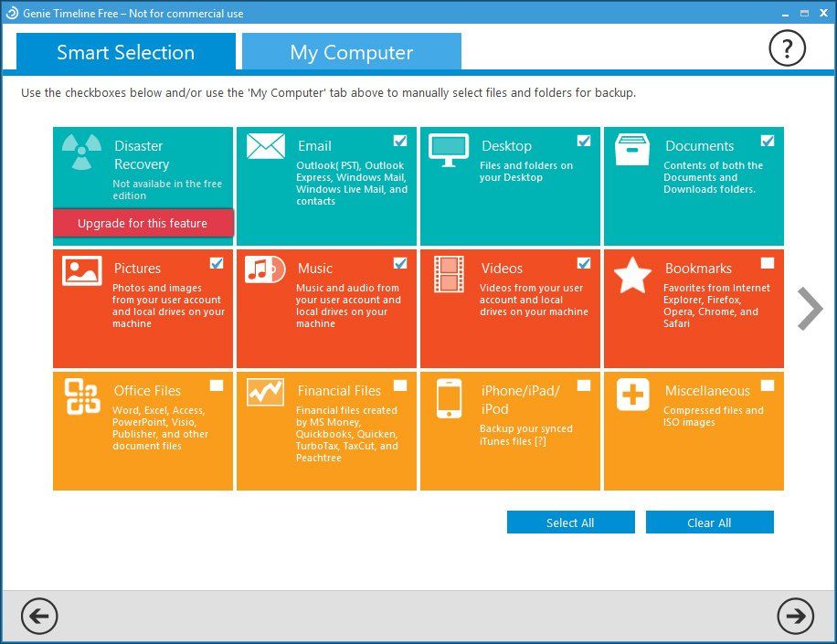
Task: Click the Pictures photo icon
Action: pos(82,269)
